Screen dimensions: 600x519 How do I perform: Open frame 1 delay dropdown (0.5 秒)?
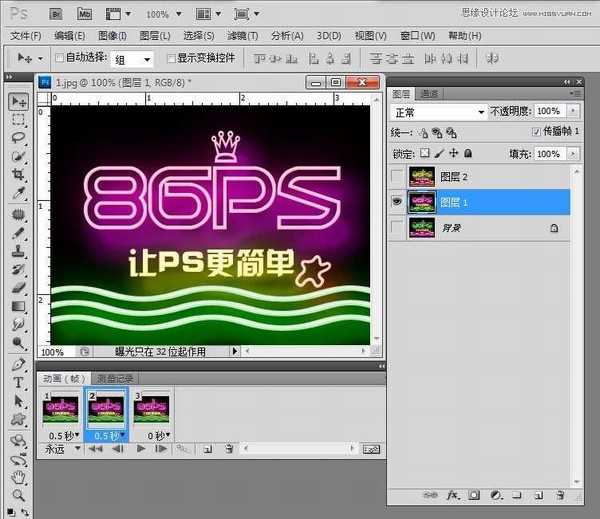click(61, 436)
